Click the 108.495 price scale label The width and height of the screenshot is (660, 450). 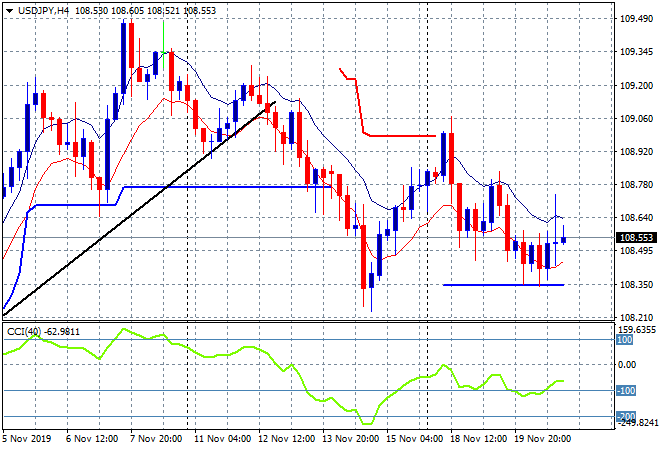(636, 251)
